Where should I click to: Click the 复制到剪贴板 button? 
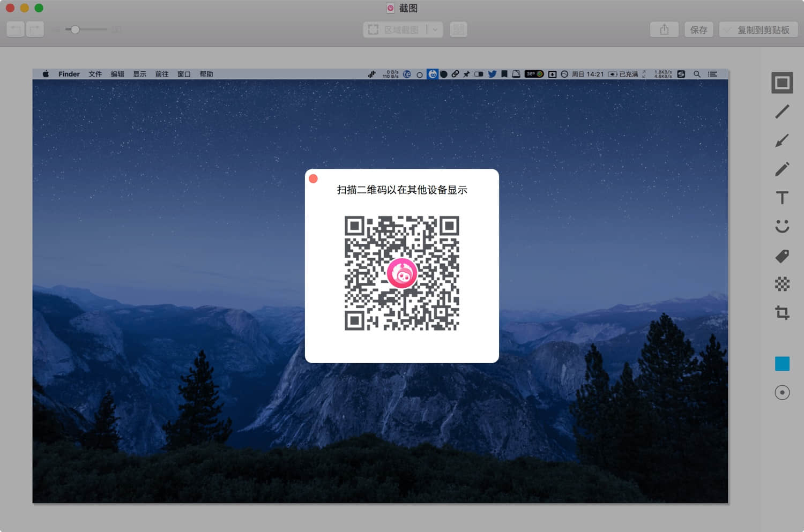(x=759, y=29)
